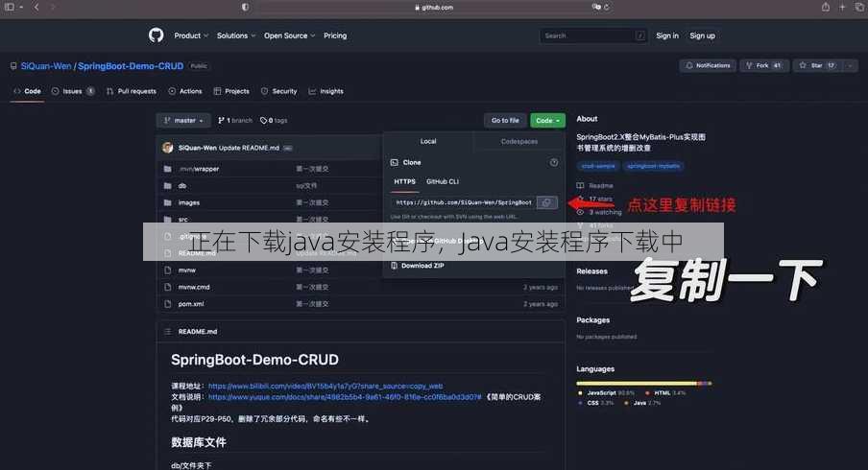Open the src folder

pyautogui.click(x=182, y=220)
